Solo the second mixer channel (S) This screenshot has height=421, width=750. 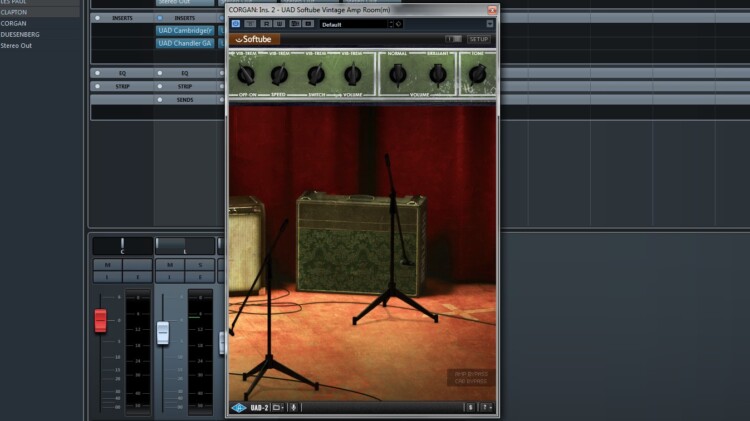pyautogui.click(x=200, y=265)
